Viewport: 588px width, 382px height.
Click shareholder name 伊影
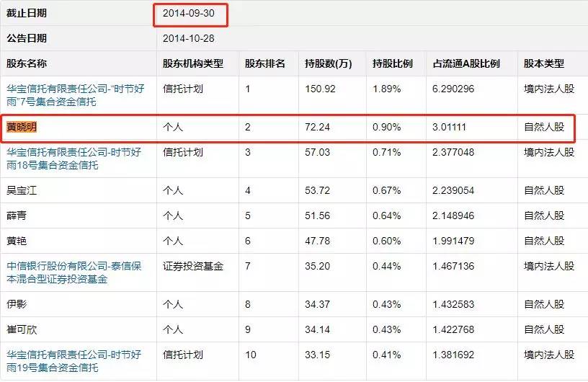click(x=17, y=304)
